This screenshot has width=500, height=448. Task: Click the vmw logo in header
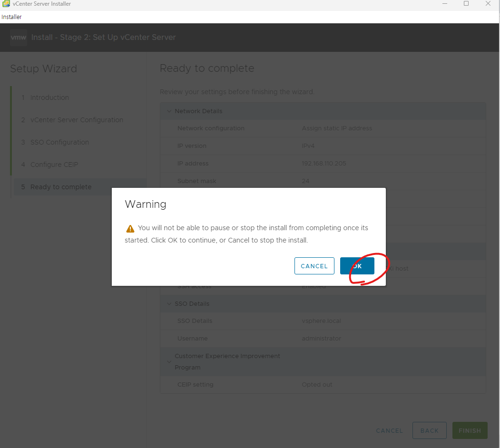point(19,37)
